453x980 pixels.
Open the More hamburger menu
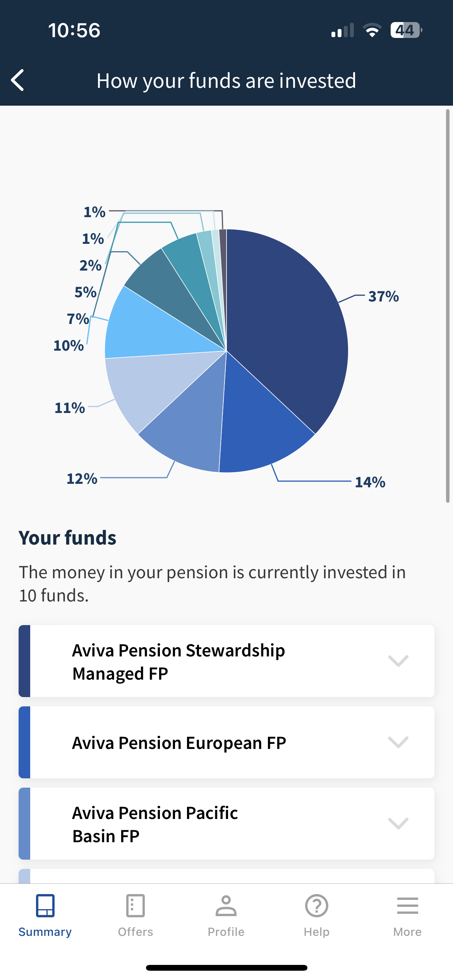407,906
